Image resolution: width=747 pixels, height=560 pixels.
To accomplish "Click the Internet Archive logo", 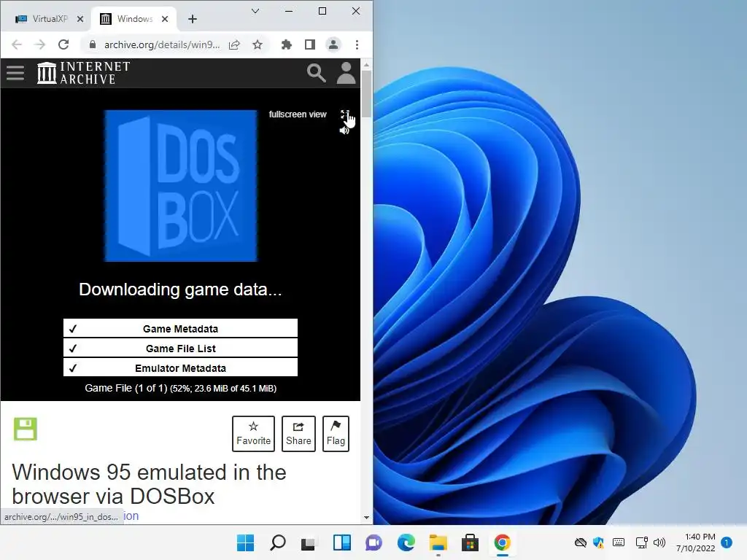I will click(83, 73).
